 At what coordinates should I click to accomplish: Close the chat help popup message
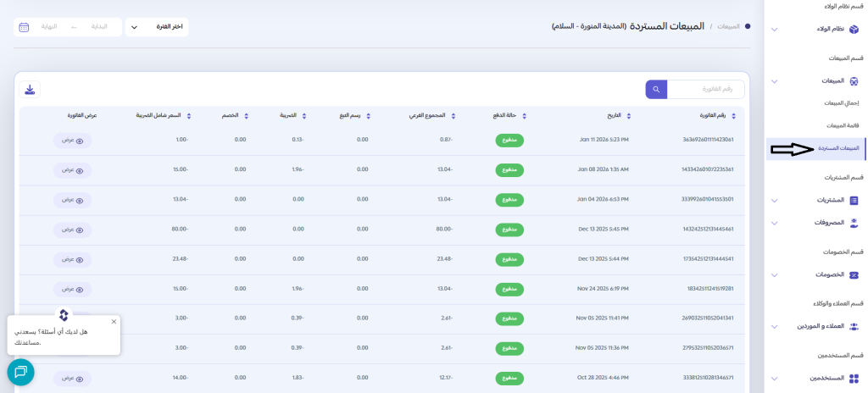pyautogui.click(x=114, y=322)
